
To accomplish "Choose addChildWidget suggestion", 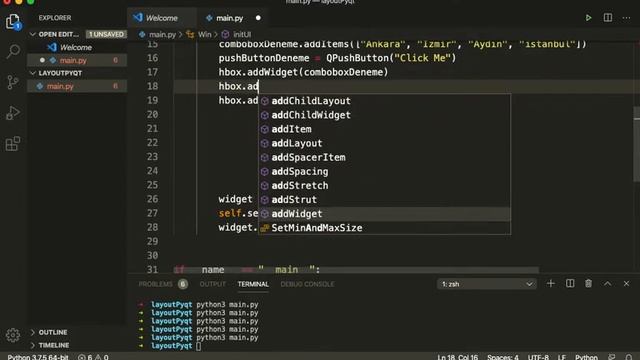I will [x=384, y=115].
